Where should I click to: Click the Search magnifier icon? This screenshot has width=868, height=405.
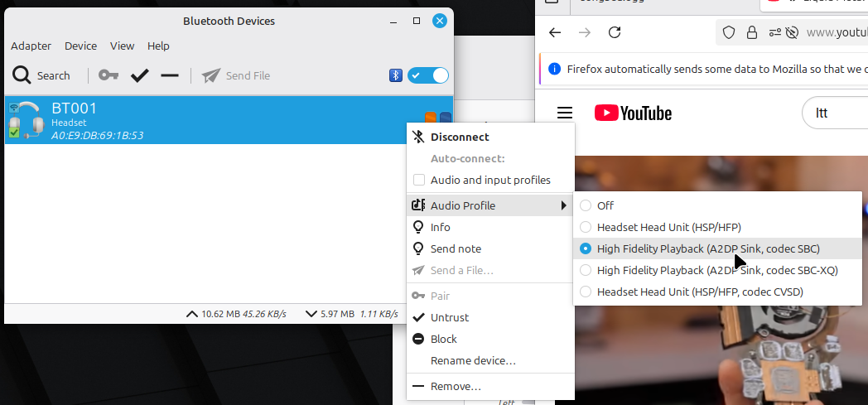click(x=22, y=75)
